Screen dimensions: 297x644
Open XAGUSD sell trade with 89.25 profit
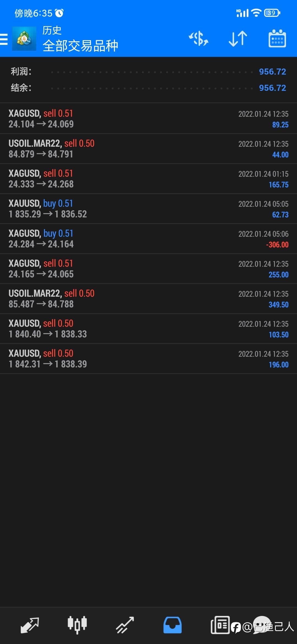[148, 119]
